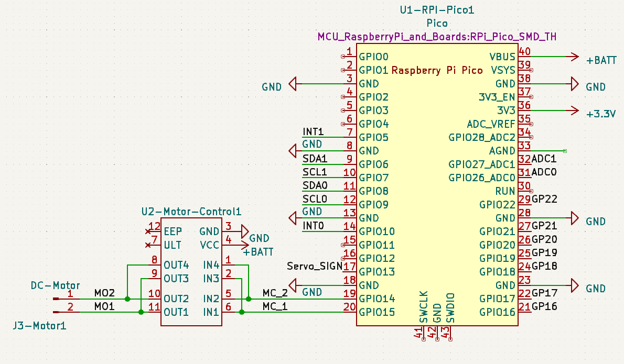624x364 pixels.
Task: Select the GP20 net label
Action: [544, 239]
